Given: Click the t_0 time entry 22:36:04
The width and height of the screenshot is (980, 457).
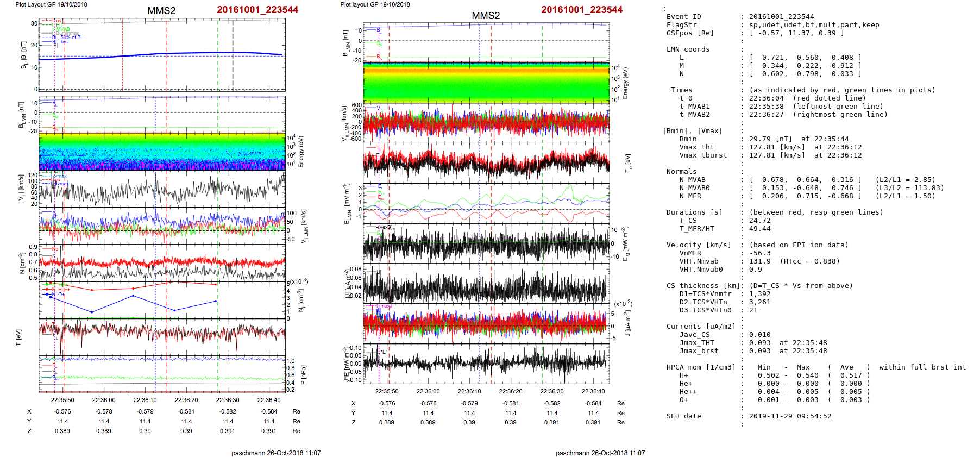Looking at the screenshot, I should pos(766,98).
